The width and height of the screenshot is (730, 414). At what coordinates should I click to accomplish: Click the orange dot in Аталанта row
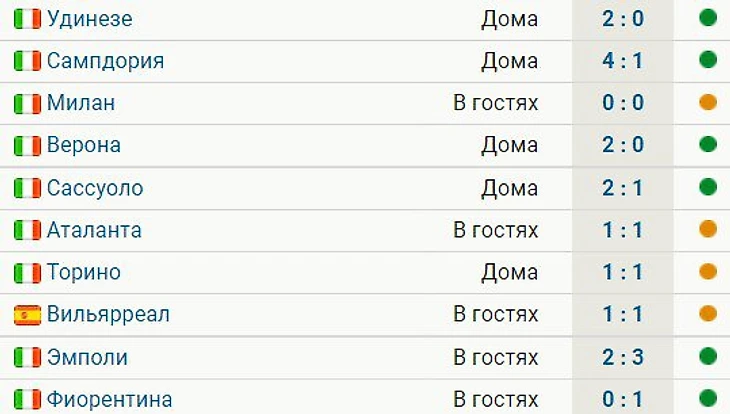point(708,229)
